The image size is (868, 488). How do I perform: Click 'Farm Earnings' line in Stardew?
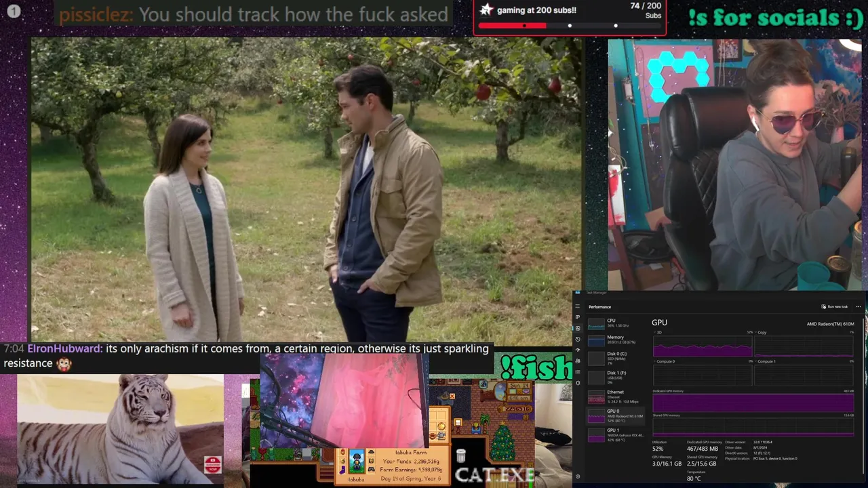(411, 470)
